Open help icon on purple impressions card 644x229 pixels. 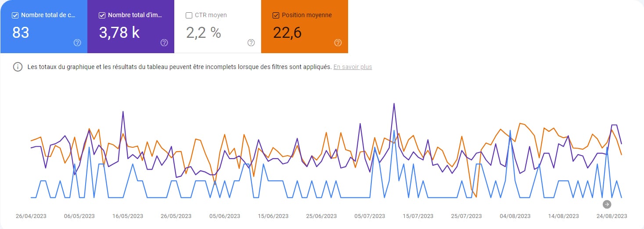pyautogui.click(x=164, y=43)
